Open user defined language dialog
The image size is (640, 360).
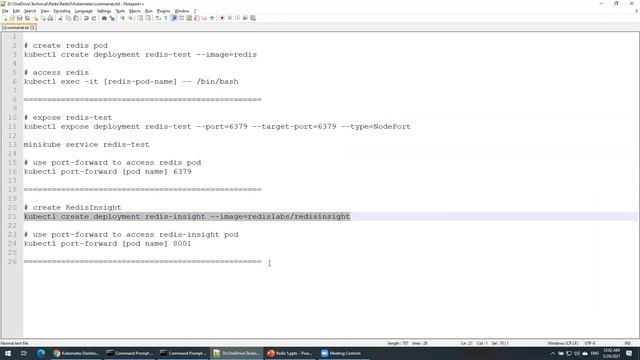click(181, 18)
